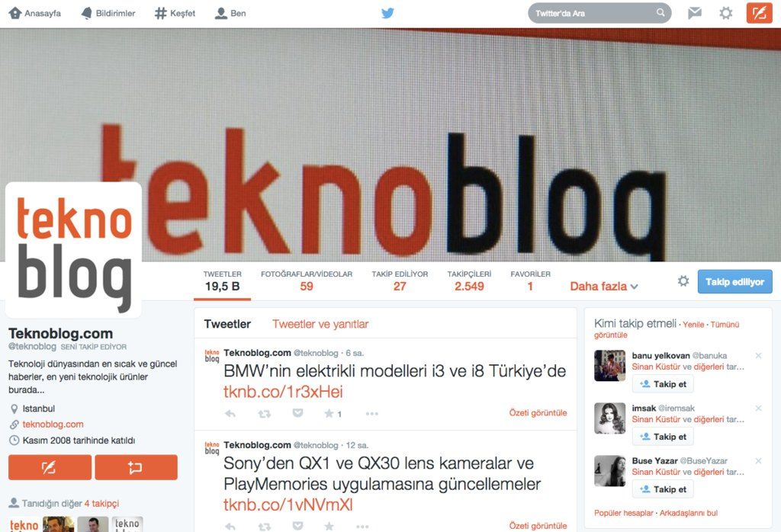This screenshot has width=781, height=532.
Task: Expand the Daha fazla dropdown
Action: (604, 286)
